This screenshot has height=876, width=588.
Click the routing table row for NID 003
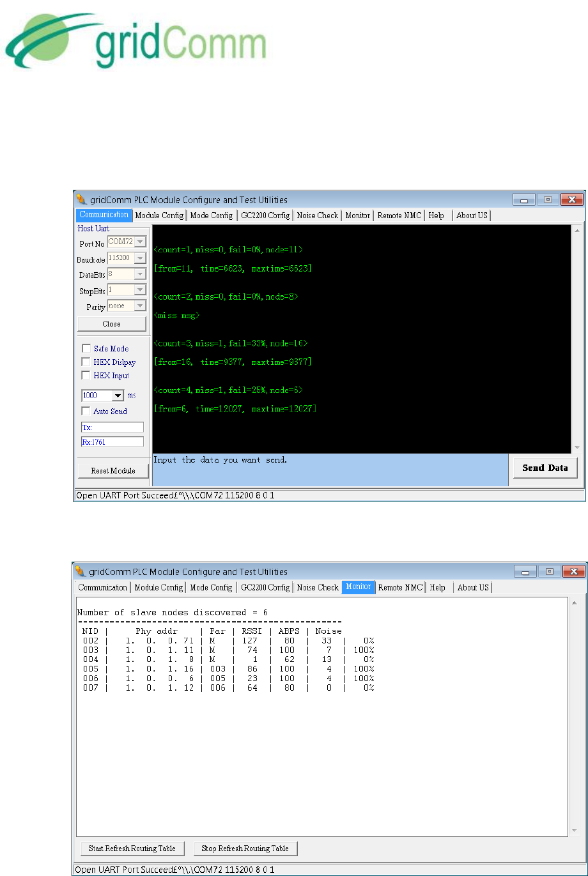point(228,650)
